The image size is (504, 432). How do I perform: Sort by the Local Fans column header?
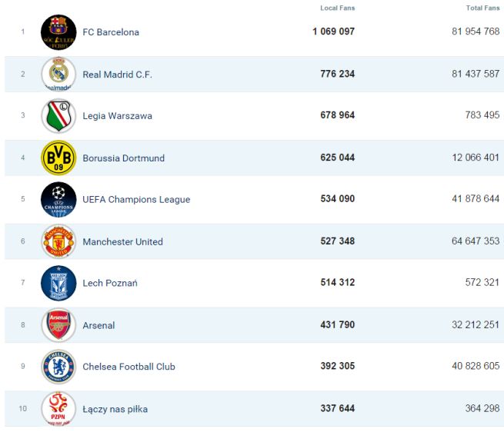click(337, 8)
